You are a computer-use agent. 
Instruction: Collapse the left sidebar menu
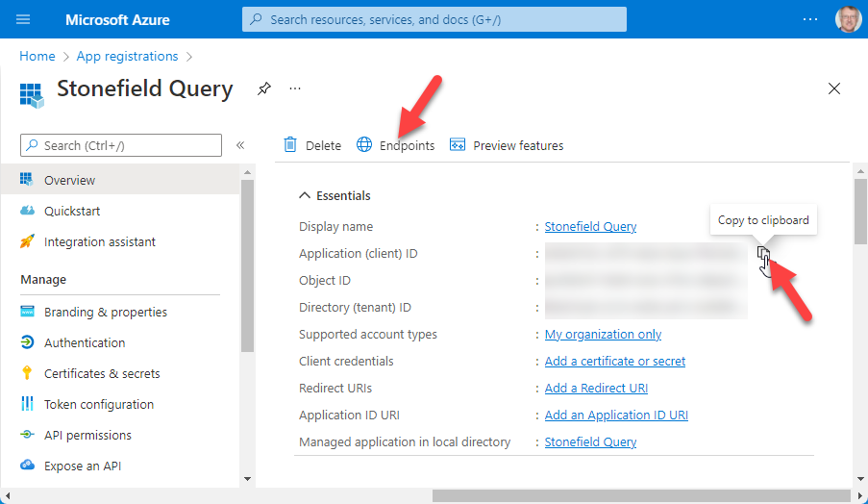pos(240,145)
